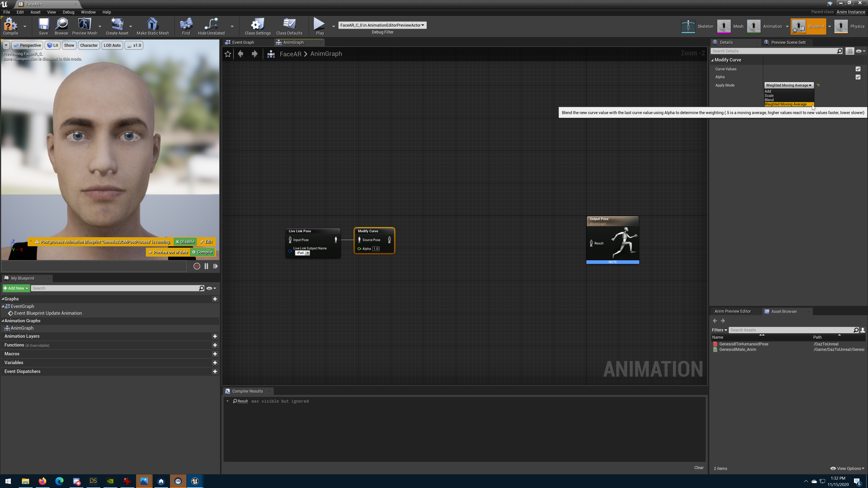The width and height of the screenshot is (868, 488).
Task: Open Details view options eye
Action: 861,51
